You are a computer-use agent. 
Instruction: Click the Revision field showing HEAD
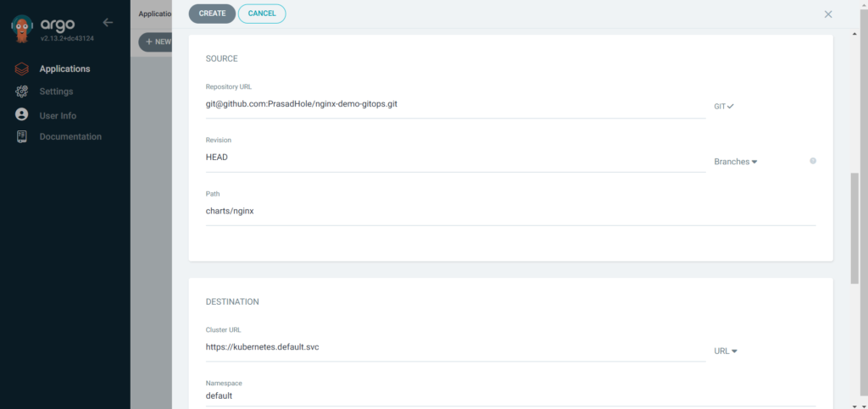(x=455, y=158)
